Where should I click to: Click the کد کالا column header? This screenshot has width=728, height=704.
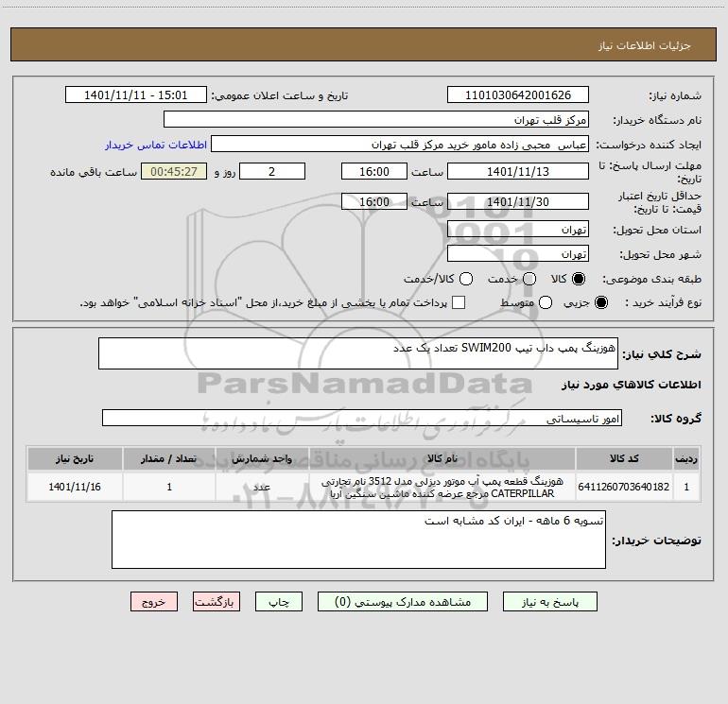pos(624,458)
